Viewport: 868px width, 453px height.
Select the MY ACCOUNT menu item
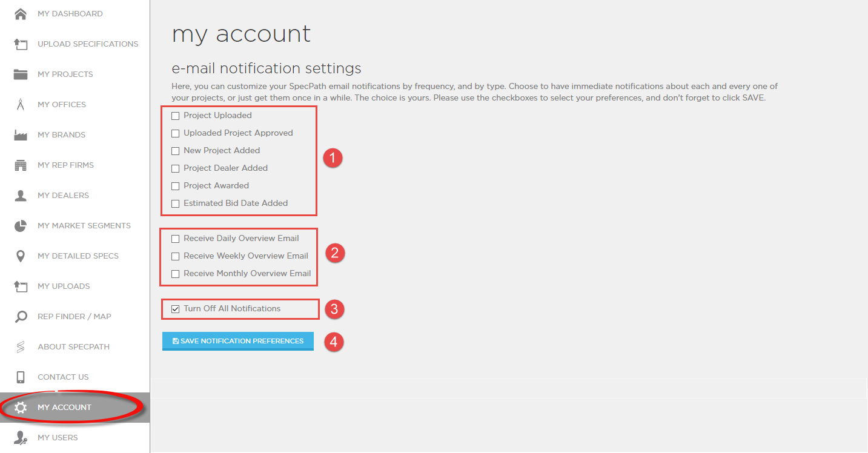(75, 407)
